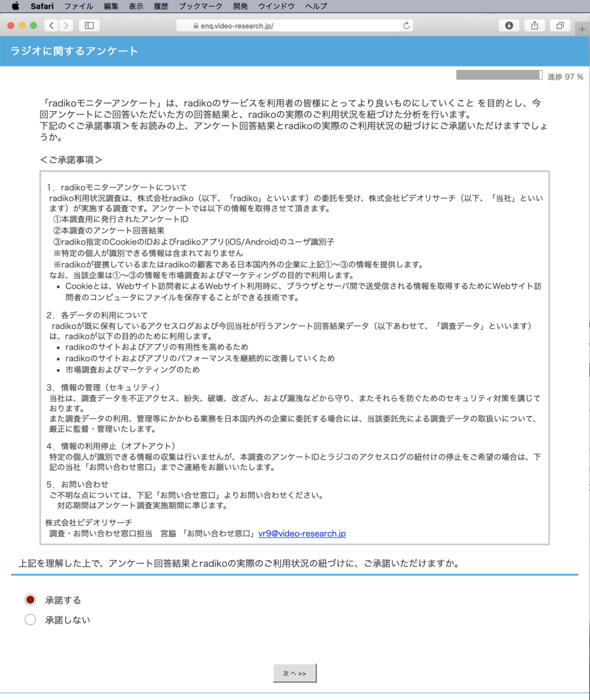Click the 進捗 97 % text
The height and width of the screenshot is (700, 590).
pyautogui.click(x=565, y=76)
